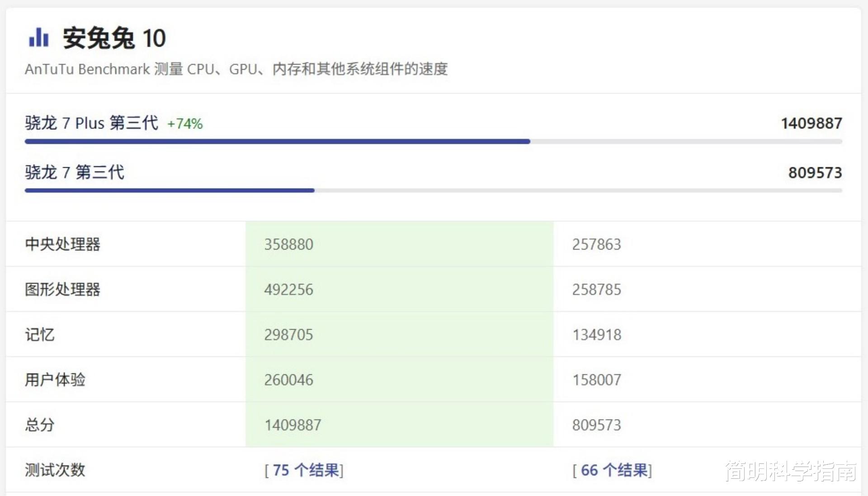Screen dimensions: 868x496
Task: Click the memory value 134918
Action: [x=597, y=335]
